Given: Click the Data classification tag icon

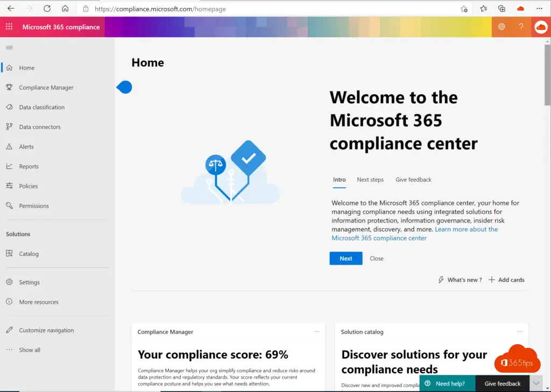Looking at the screenshot, I should (10, 107).
